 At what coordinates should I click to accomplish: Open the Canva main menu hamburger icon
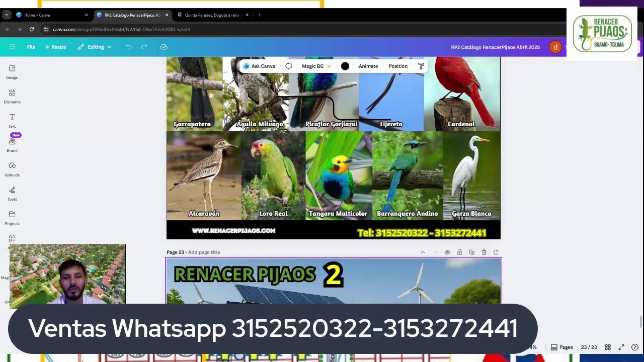click(12, 47)
